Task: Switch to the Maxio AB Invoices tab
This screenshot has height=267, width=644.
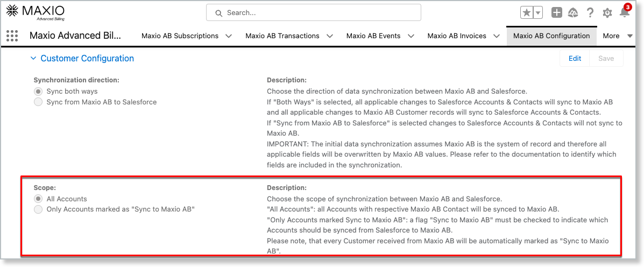Action: 457,36
